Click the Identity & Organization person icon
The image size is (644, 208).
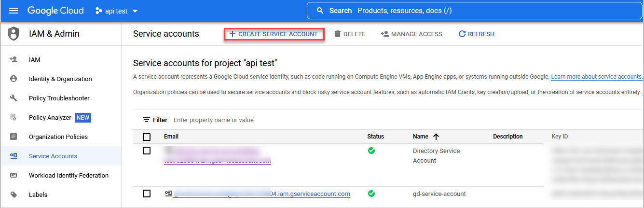(x=14, y=79)
